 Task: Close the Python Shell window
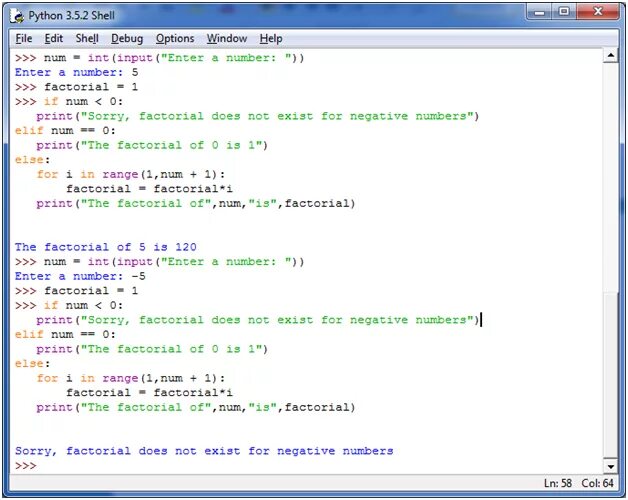[x=598, y=12]
